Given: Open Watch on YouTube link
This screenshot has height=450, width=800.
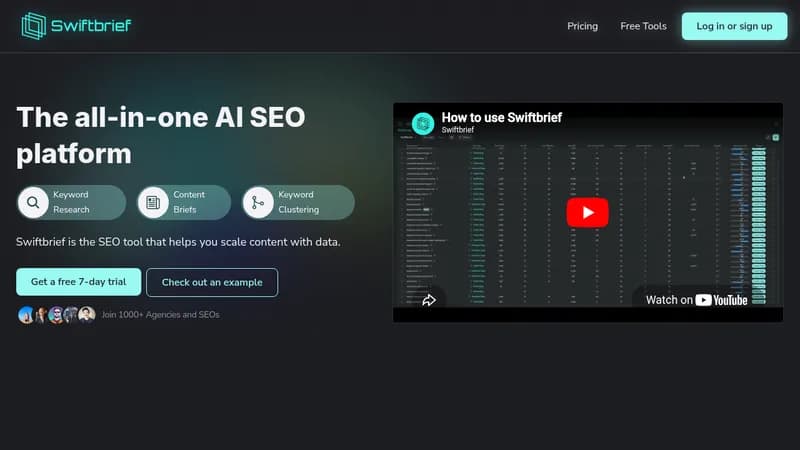Looking at the screenshot, I should tap(696, 300).
